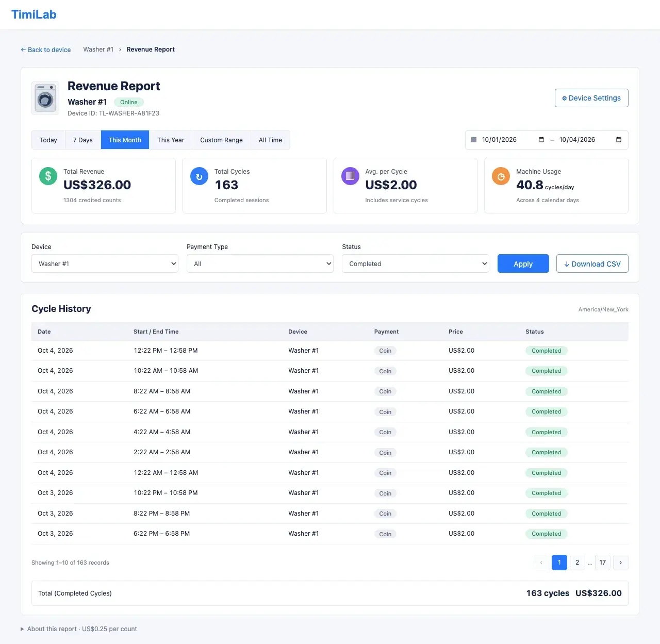Screen dimensions: 660x644
Task: Expand the About this report section
Action: [79, 629]
